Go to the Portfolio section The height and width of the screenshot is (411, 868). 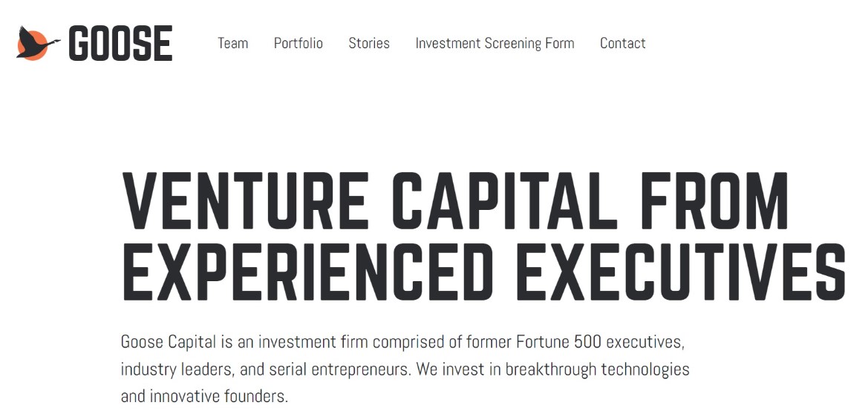tap(298, 43)
